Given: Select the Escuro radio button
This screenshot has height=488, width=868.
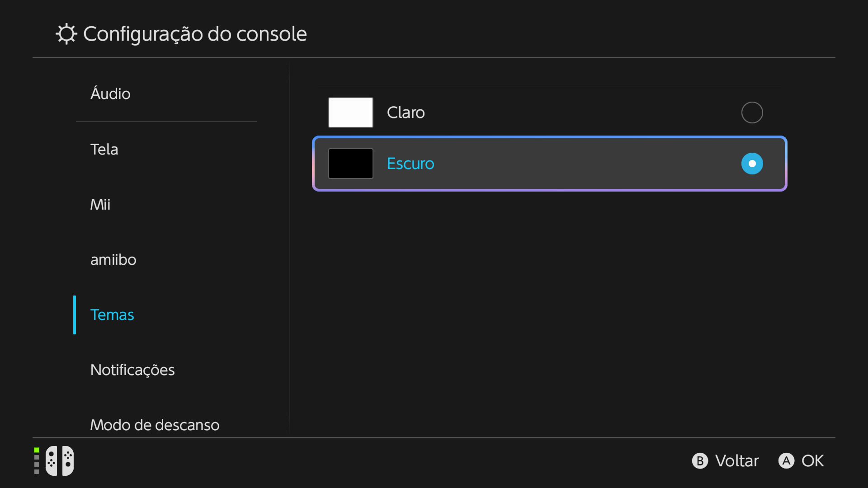Looking at the screenshot, I should tap(752, 164).
